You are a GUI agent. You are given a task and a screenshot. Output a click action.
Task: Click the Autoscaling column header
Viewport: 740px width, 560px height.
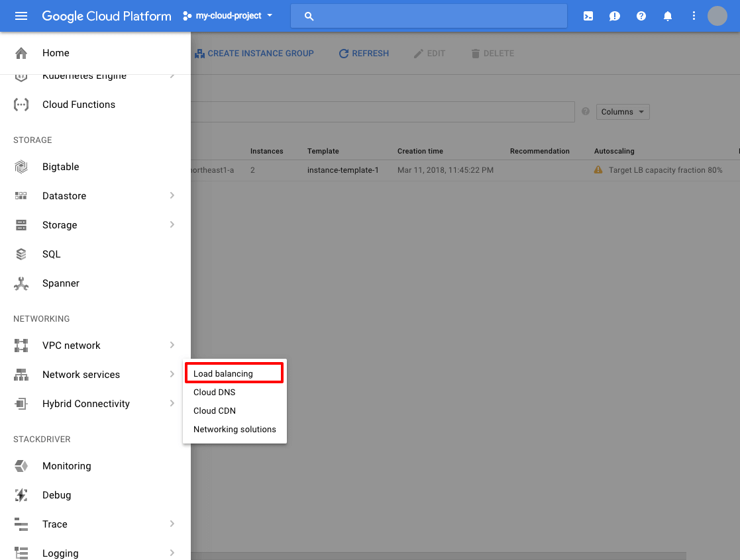pos(614,151)
